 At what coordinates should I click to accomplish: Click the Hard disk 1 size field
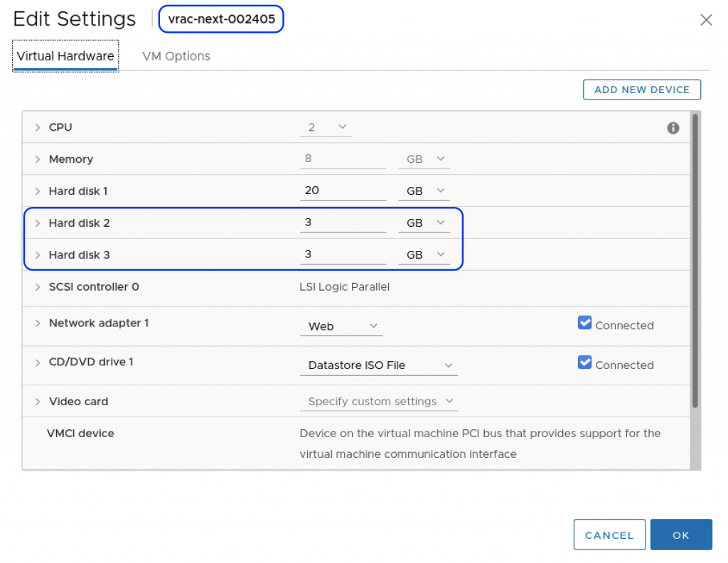(343, 191)
